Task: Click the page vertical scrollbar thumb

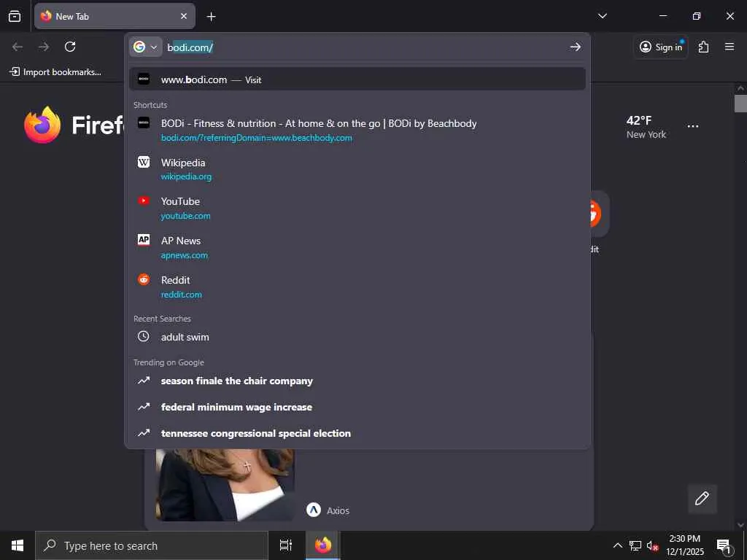Action: (740, 104)
